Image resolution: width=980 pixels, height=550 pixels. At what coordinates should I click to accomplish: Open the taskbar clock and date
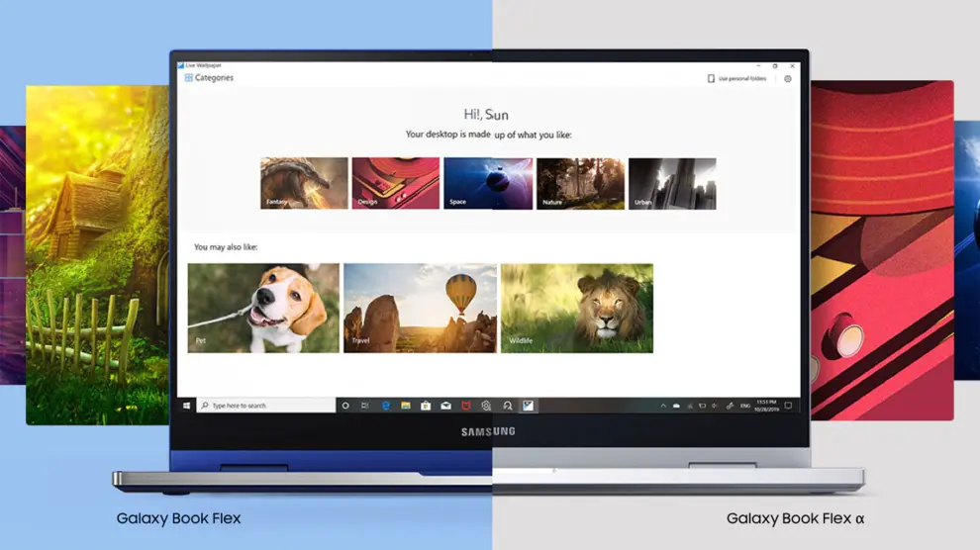coord(765,406)
